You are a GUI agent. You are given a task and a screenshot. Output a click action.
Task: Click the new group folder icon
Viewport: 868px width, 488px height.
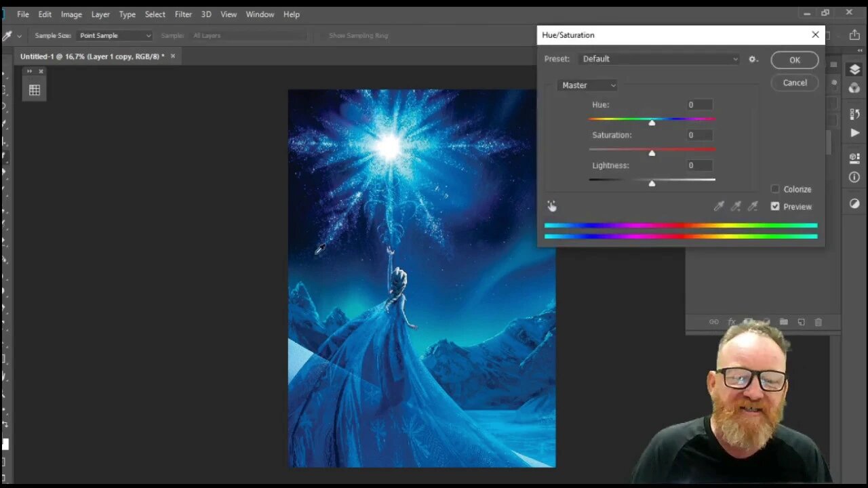pos(784,322)
